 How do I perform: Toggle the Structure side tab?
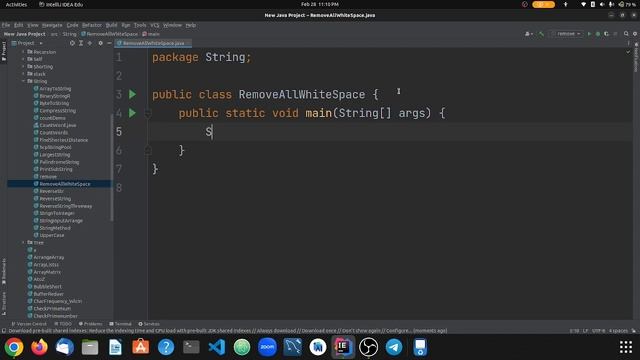pyautogui.click(x=4, y=303)
